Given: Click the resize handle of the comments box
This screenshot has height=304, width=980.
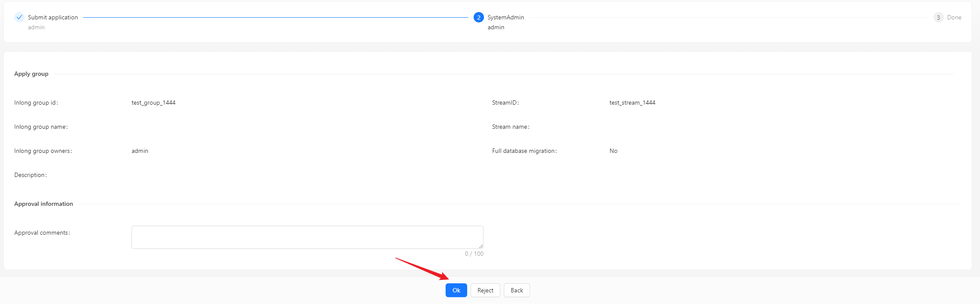Looking at the screenshot, I should point(481,246).
